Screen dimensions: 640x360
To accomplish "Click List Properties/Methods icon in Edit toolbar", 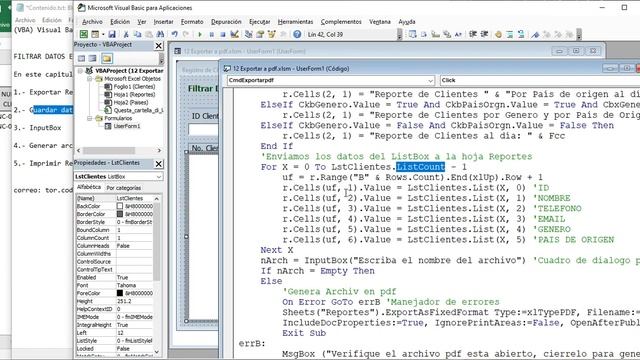I will point(413,35).
